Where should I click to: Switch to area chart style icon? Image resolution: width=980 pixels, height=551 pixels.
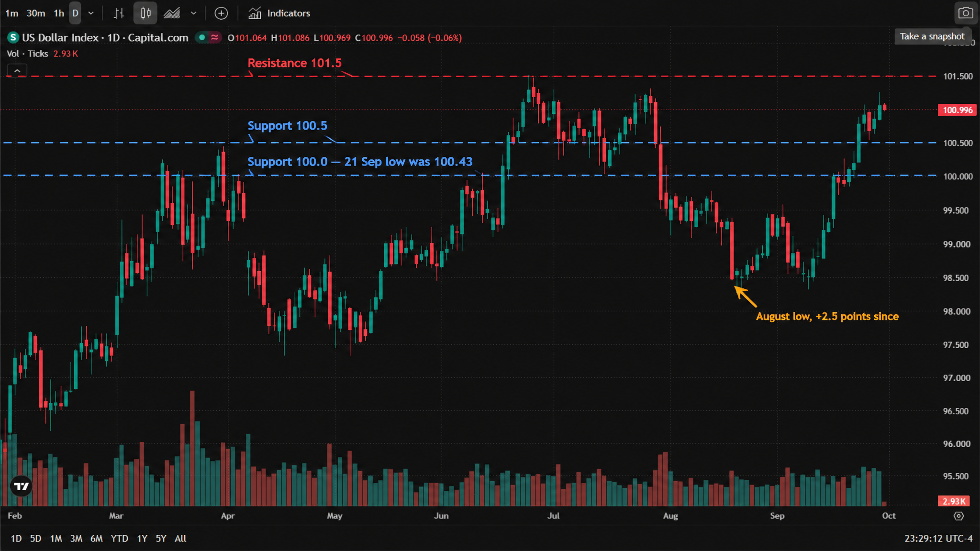(172, 13)
